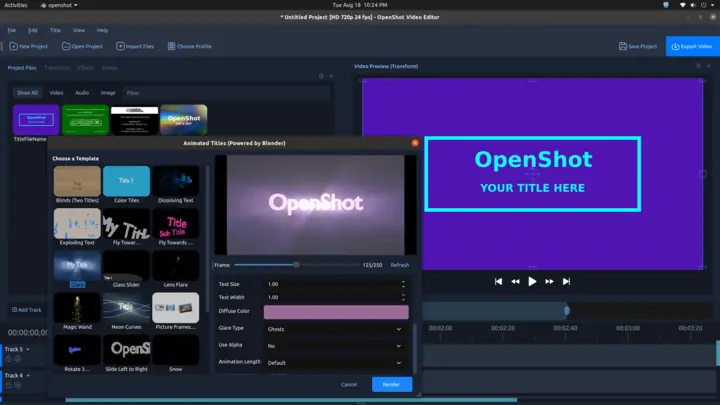Screen dimensions: 720x405
Task: Click Refresh next to frame slider
Action: tap(400, 265)
